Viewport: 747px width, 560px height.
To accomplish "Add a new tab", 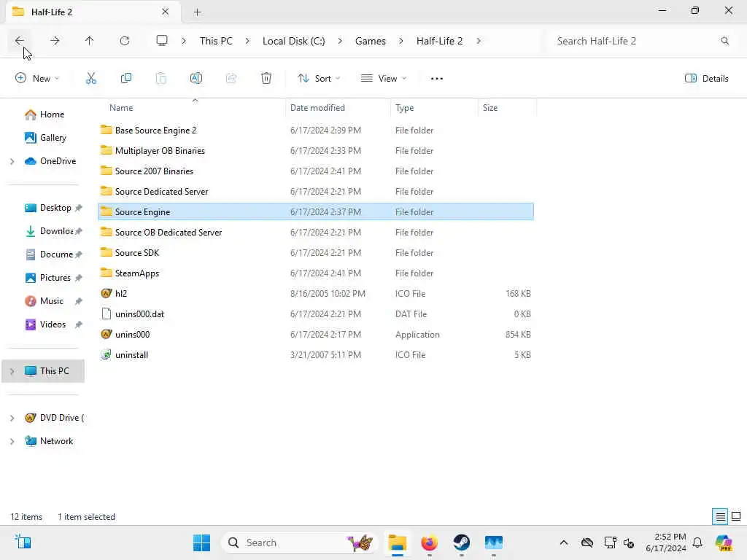I will 197,12.
